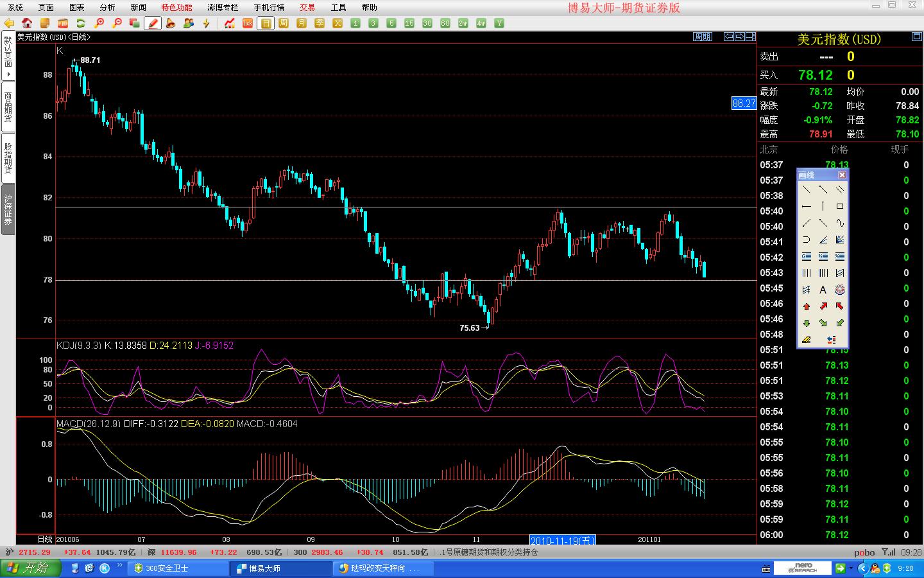Select the rectangle tool in the drawing palette
Screen dimensions: 924x578
[839, 206]
